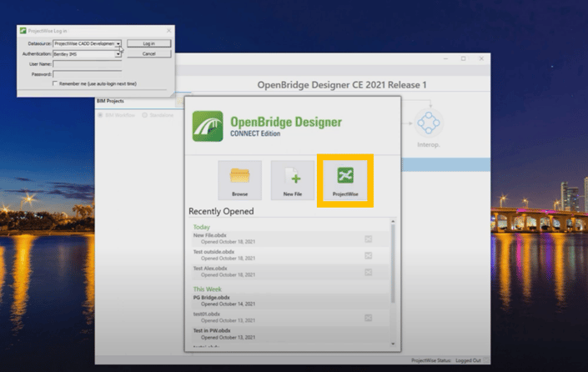The width and height of the screenshot is (588, 372).
Task: Check Remember me auto-login box
Action: pyautogui.click(x=55, y=83)
